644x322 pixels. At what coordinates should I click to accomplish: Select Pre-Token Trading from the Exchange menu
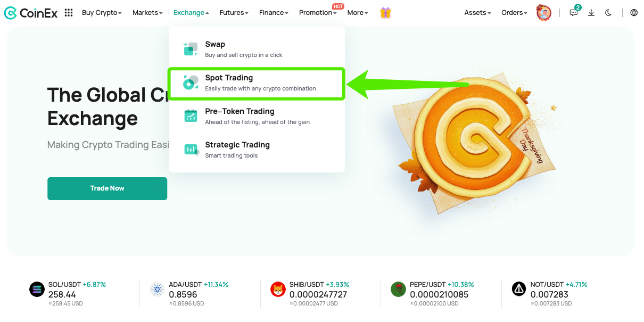(257, 116)
